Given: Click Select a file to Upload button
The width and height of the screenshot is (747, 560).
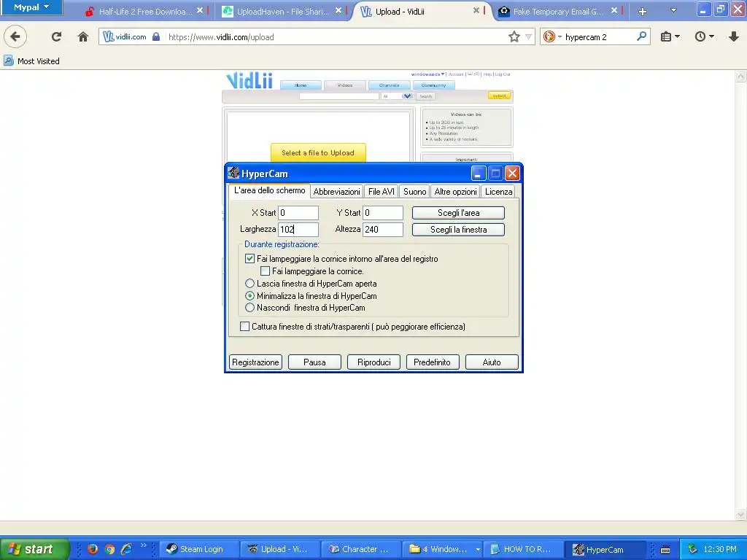Looking at the screenshot, I should (x=318, y=153).
